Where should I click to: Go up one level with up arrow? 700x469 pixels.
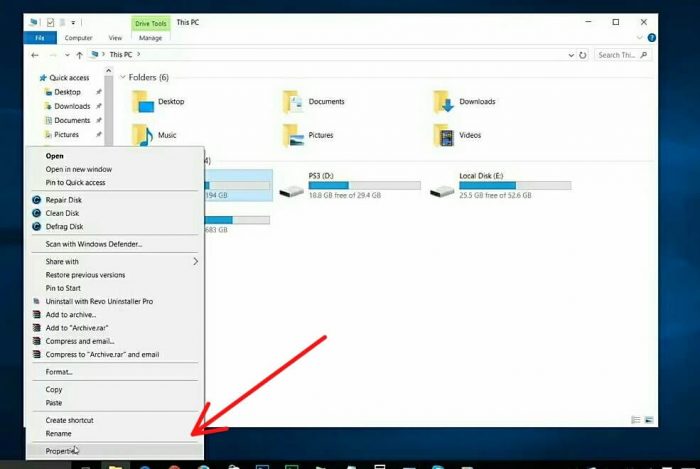[79, 55]
